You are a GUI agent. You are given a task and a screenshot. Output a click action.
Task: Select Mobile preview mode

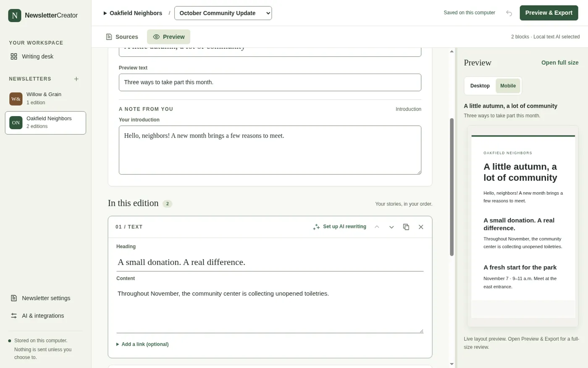[508, 86]
